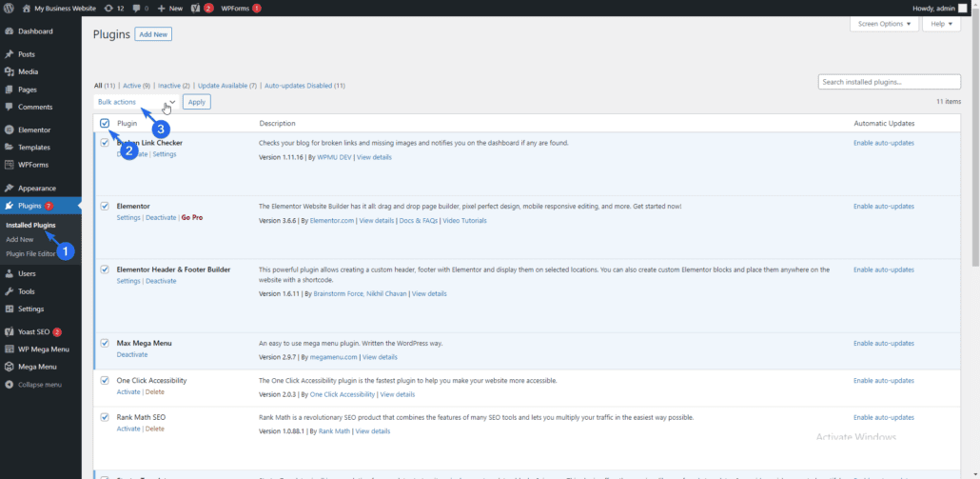Screen dimensions: 980x479
Task: Uncheck Elementor Header & Footer Builder checkbox
Action: click(x=105, y=269)
